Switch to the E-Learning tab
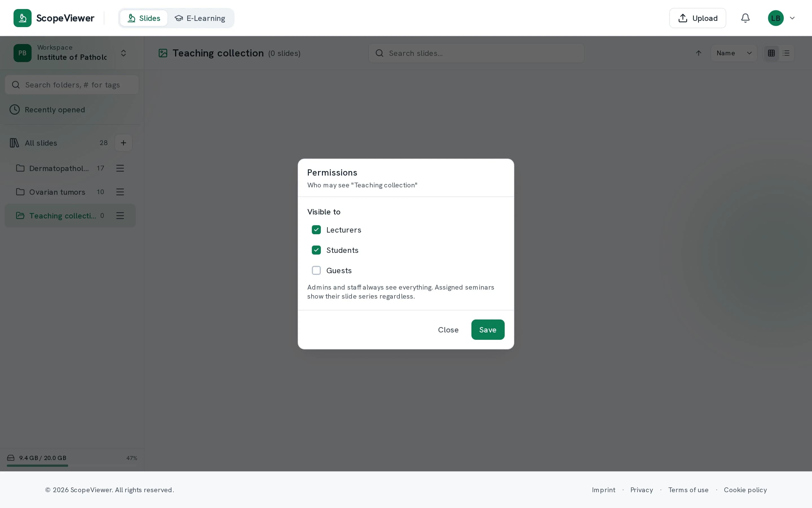 [200, 18]
